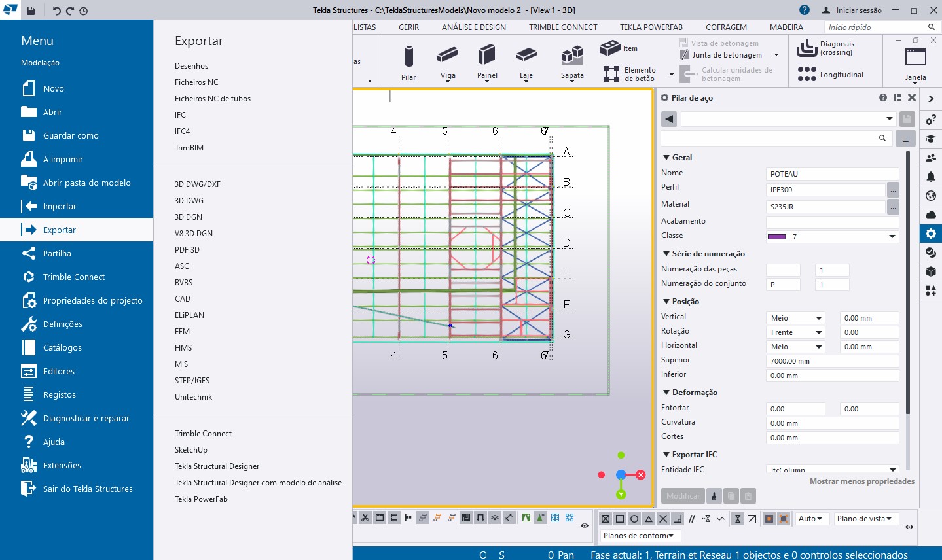This screenshot has width=942, height=560.
Task: Open the Rotação Frente dropdown
Action: coord(795,332)
